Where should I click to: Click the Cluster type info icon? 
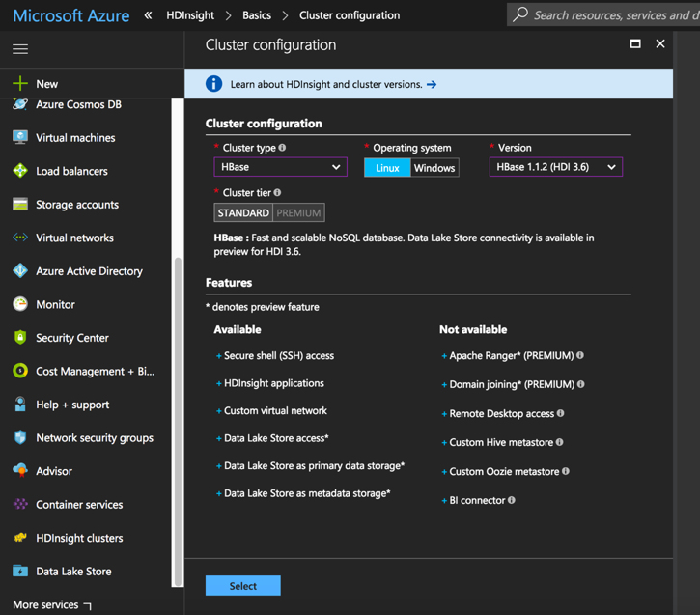click(282, 148)
